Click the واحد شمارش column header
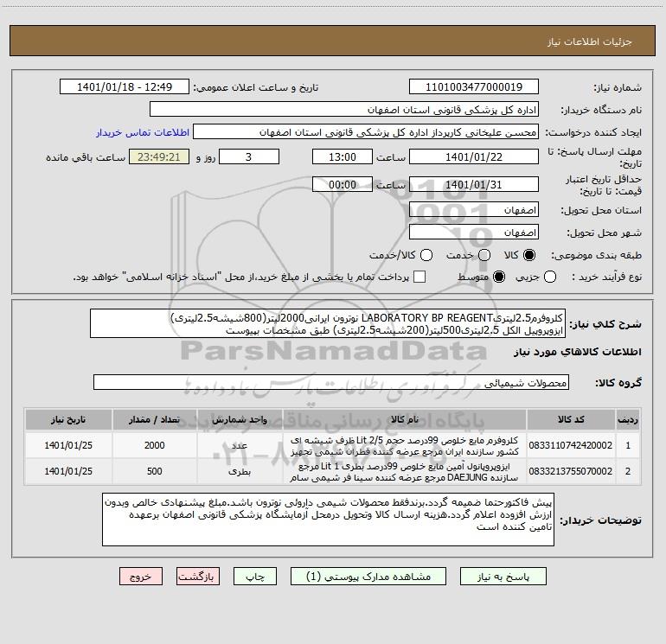This screenshot has width=666, height=644. [240, 419]
